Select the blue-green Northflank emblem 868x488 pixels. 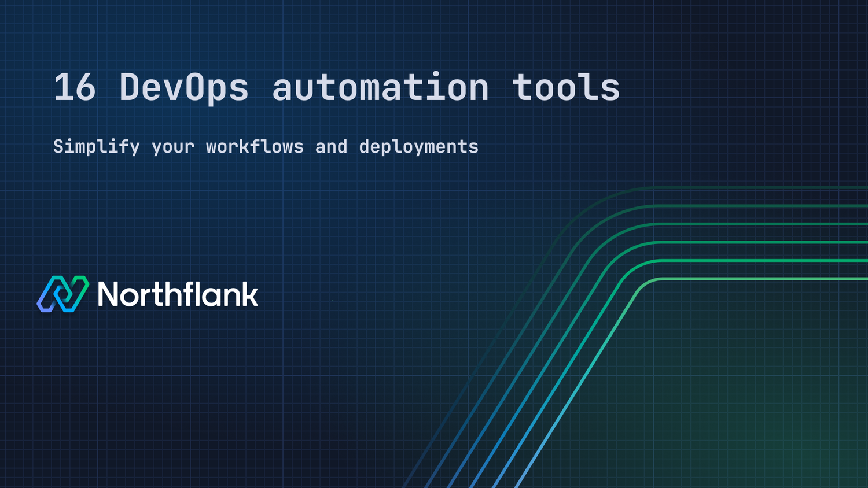coord(62,295)
